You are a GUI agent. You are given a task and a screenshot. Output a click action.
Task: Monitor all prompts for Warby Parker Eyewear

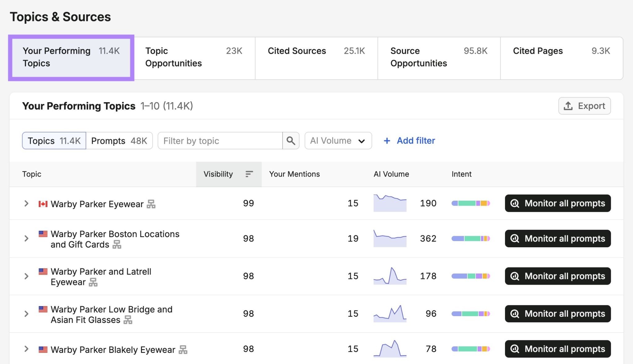[x=558, y=203]
